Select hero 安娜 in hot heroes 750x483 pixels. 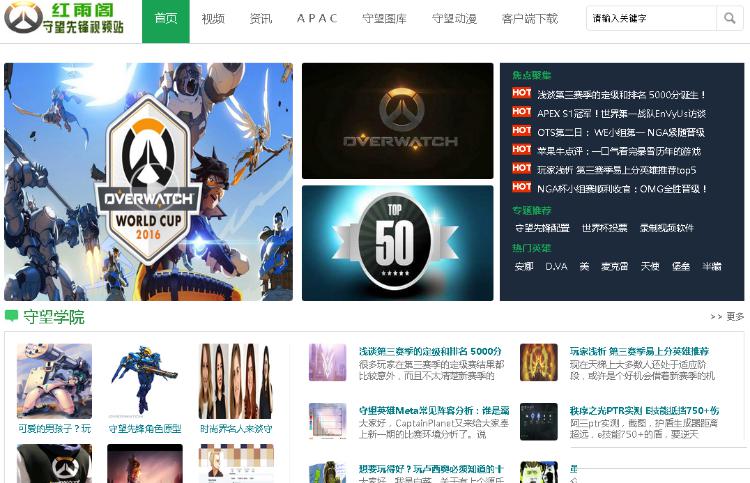524,266
